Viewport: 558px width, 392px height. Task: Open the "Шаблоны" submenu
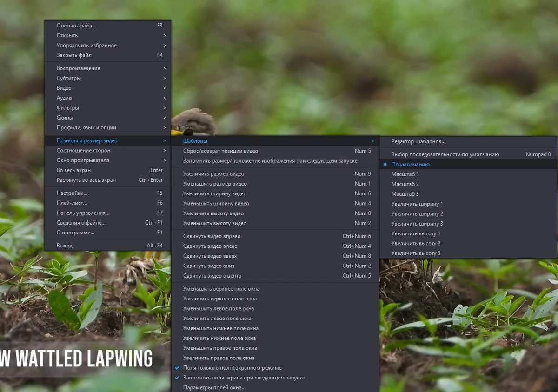(x=275, y=141)
